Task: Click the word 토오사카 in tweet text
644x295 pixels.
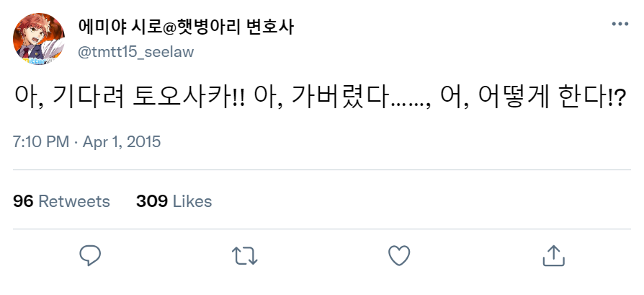Action: [x=181, y=96]
